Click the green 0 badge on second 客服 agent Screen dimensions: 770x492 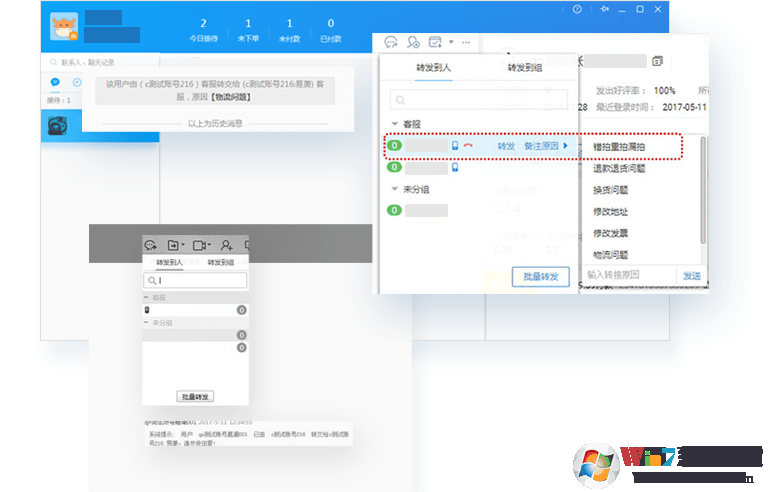394,167
